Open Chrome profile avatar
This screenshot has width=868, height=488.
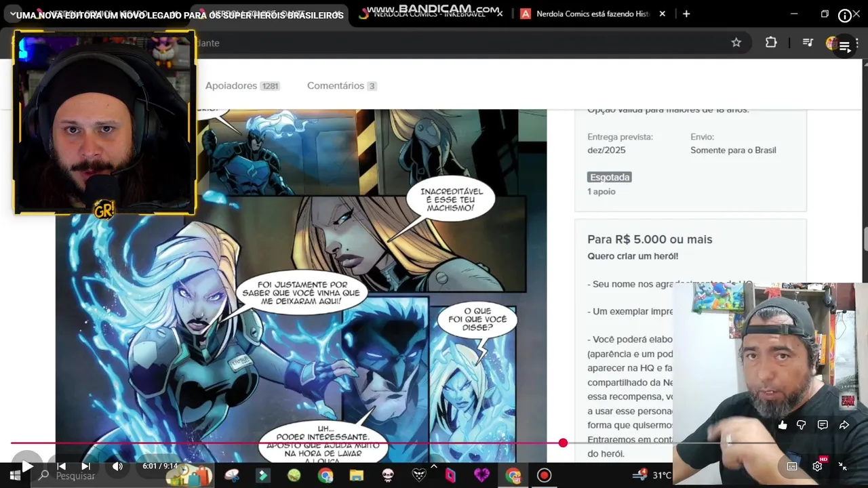click(831, 43)
